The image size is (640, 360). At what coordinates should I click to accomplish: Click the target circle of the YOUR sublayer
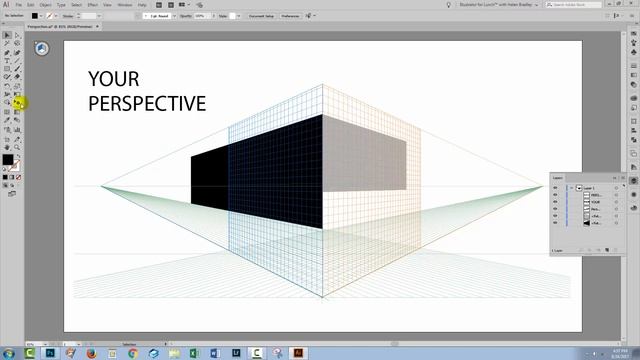pos(616,202)
